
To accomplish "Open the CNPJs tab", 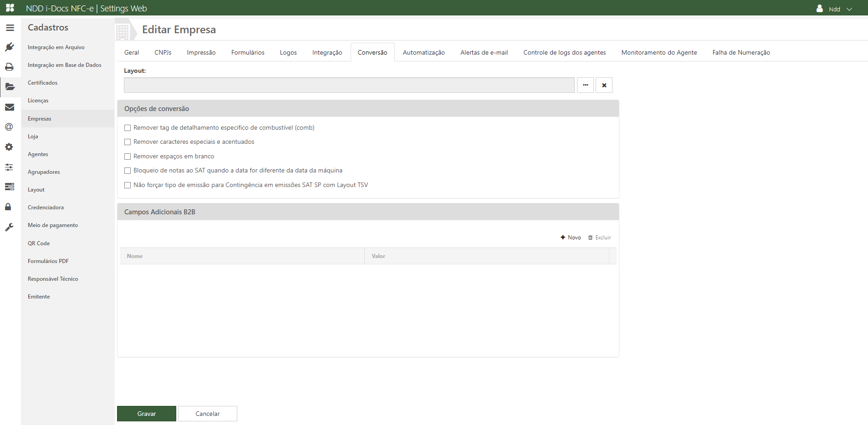I will pyautogui.click(x=163, y=52).
